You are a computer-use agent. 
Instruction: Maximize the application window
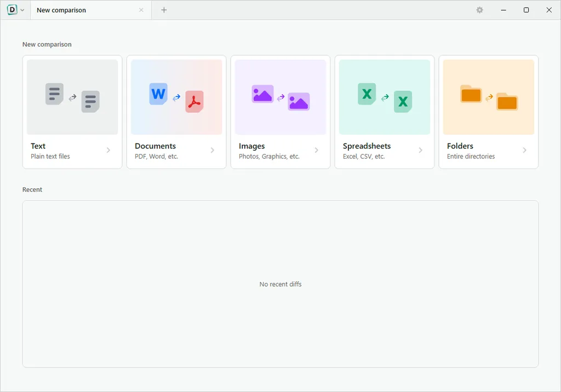point(526,10)
